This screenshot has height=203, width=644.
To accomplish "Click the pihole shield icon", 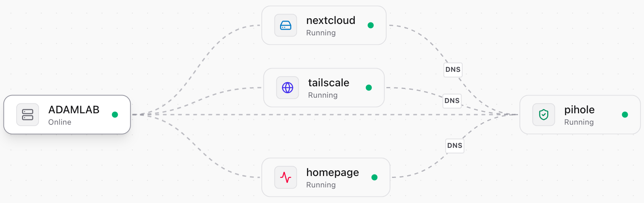I will [x=544, y=114].
